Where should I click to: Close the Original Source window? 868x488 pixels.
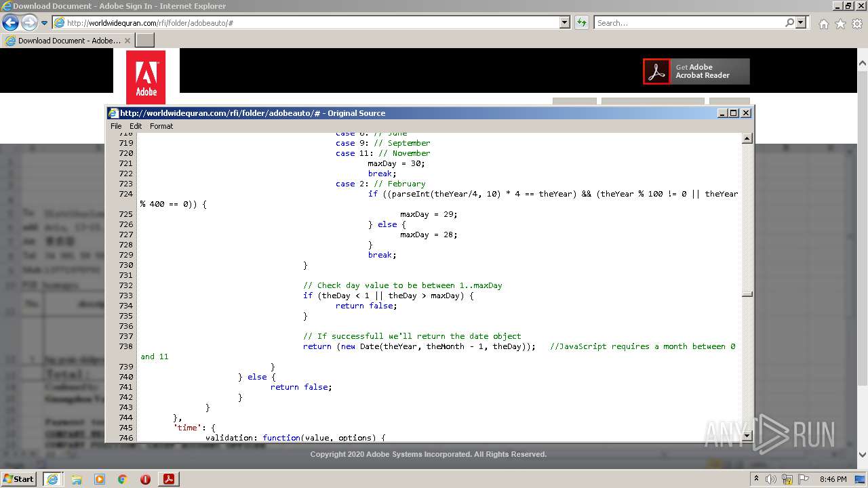(x=746, y=113)
